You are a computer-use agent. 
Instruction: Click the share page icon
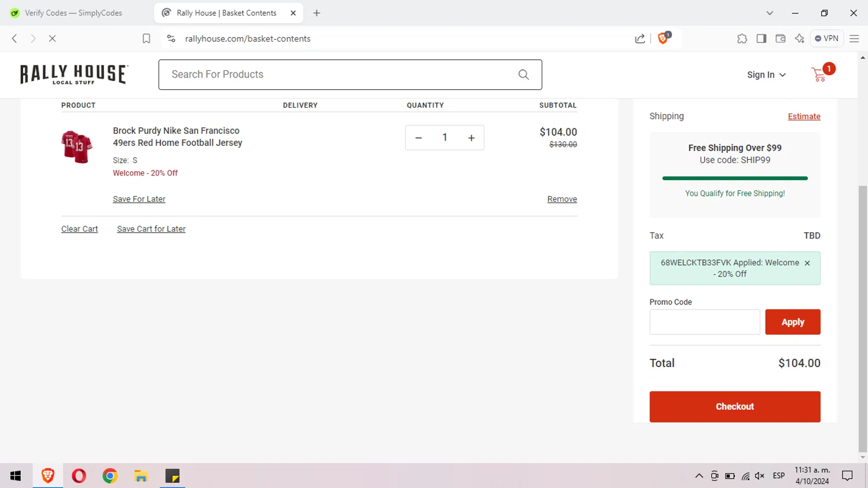pos(640,38)
